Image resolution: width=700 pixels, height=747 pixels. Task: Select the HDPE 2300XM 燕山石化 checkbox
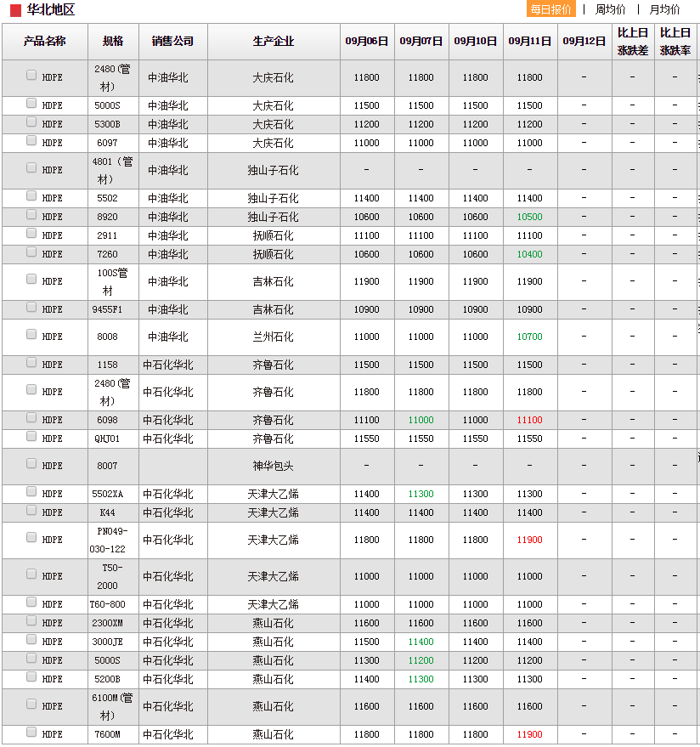click(x=31, y=620)
